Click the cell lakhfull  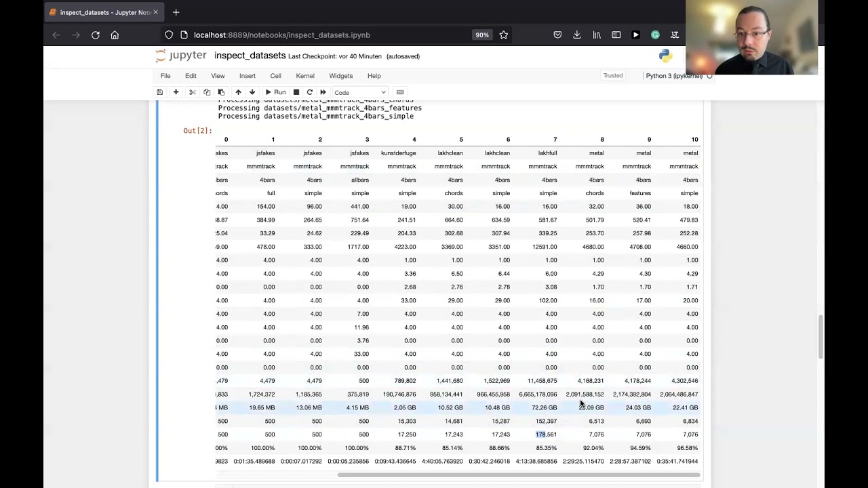click(547, 153)
